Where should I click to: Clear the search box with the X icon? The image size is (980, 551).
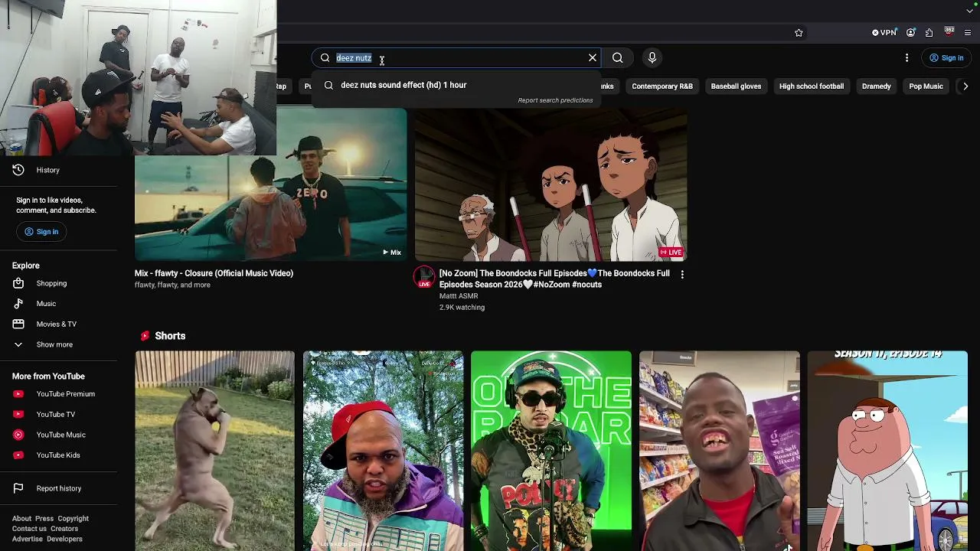coord(593,57)
